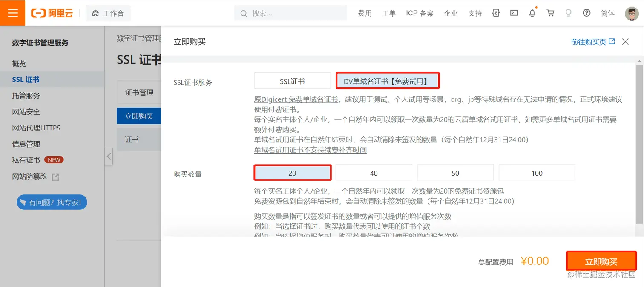Open the shopping cart icon
Screen dimensions: 644x287
[x=550, y=13]
